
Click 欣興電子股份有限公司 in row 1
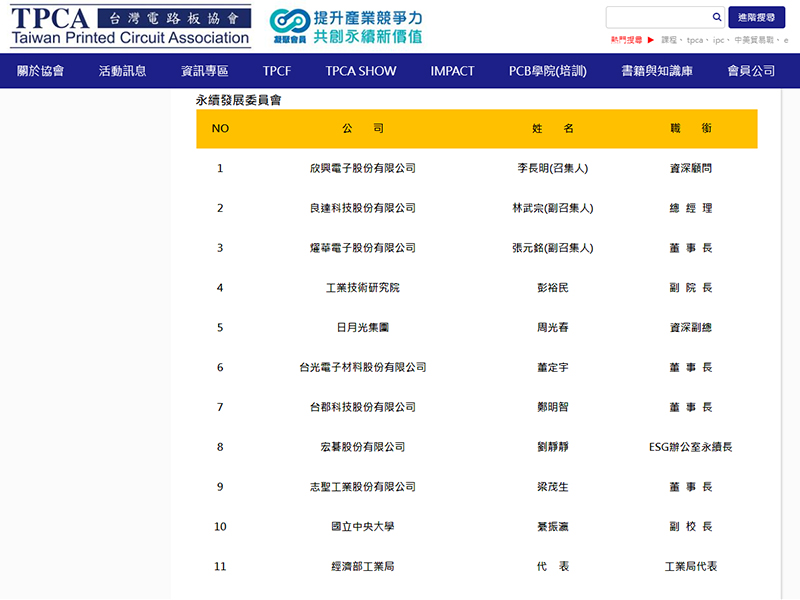pyautogui.click(x=362, y=168)
